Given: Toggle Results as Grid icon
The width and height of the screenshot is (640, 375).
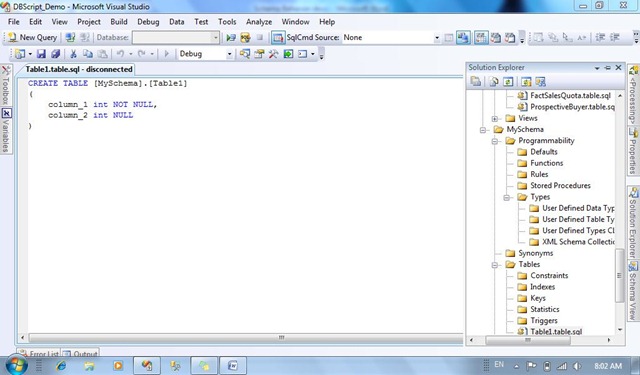Looking at the screenshot, I should pos(482,38).
